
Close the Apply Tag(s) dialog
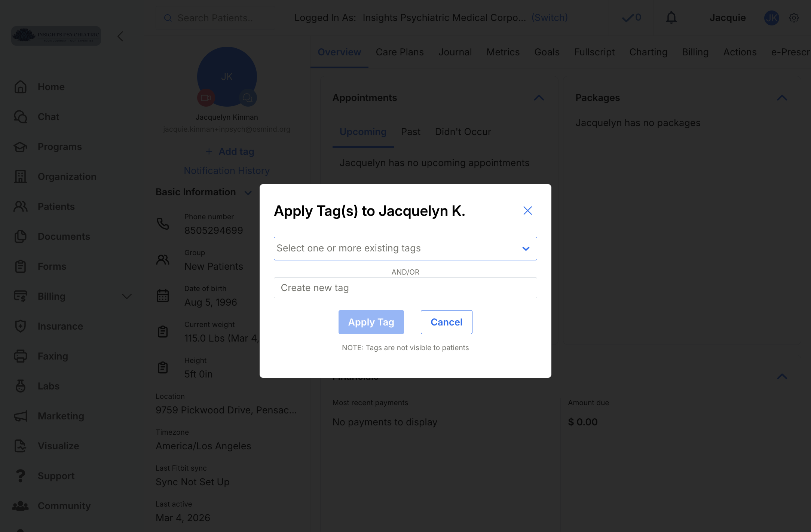click(x=527, y=211)
